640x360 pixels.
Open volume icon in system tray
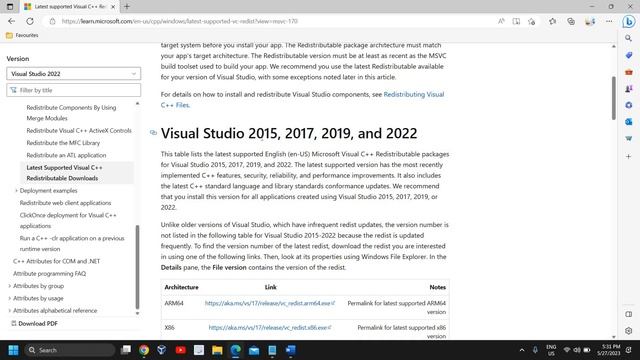pos(577,350)
